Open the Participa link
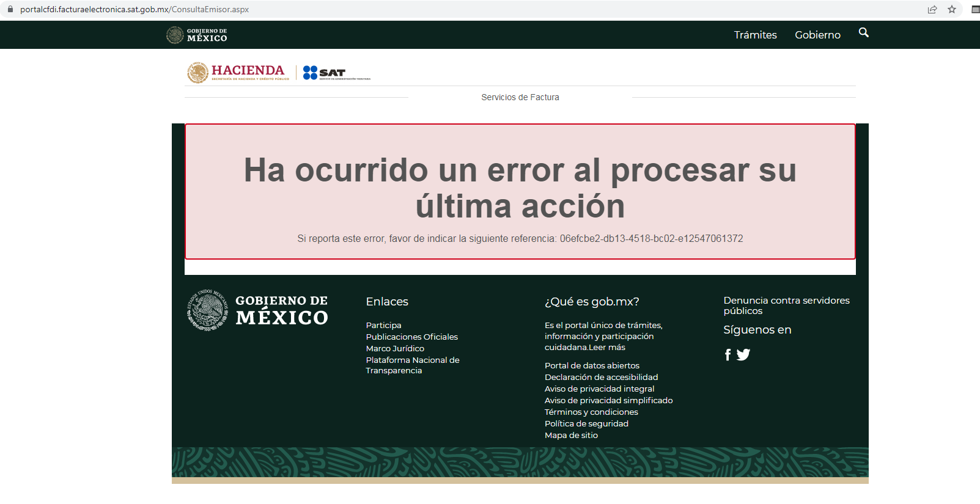Image resolution: width=980 pixels, height=504 pixels. (384, 325)
